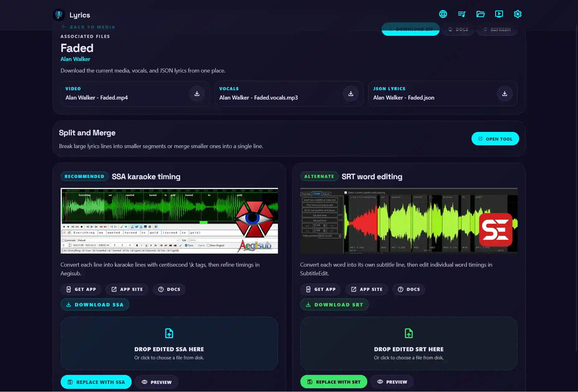Click the Lyrics microphone logo icon
This screenshot has height=392, width=578.
pos(59,15)
